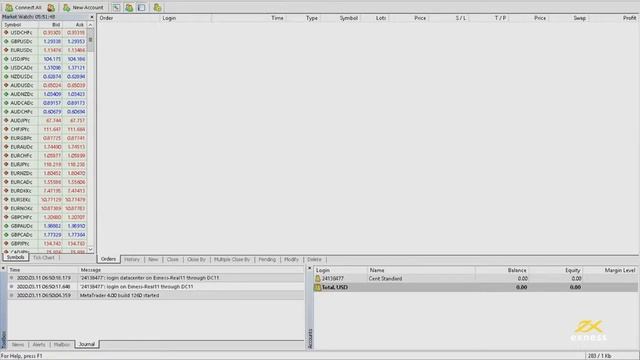This screenshot has width=640, height=360.
Task: Click the tick arrow icon beside GBPCHFc
Action: tap(6, 217)
